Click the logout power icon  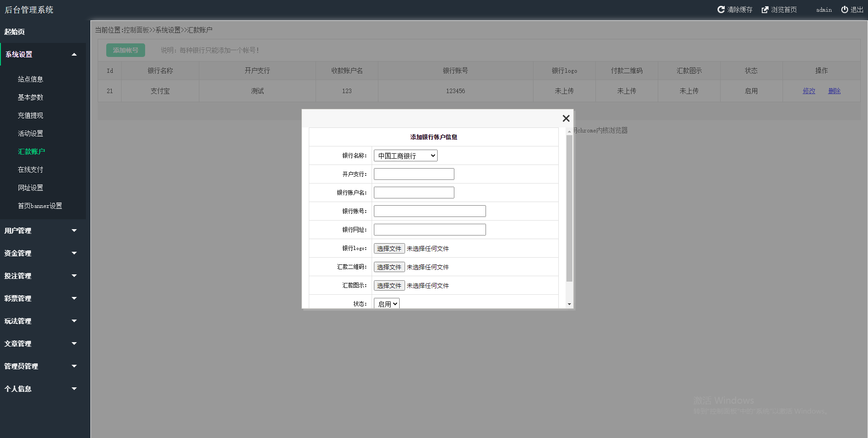point(844,9)
